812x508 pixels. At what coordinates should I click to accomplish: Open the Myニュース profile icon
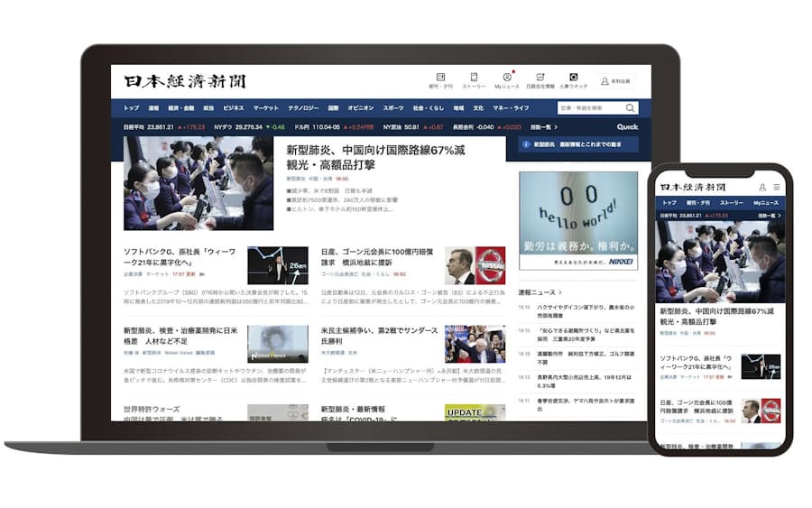click(507, 80)
